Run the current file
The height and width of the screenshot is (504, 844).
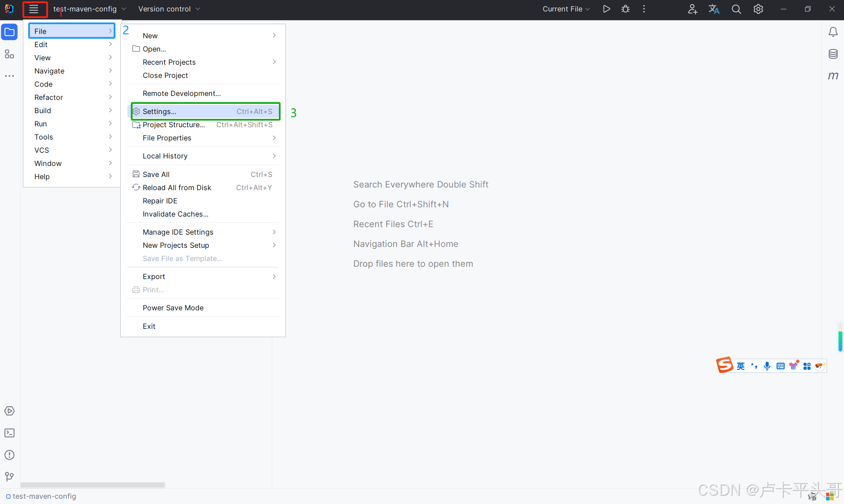607,9
